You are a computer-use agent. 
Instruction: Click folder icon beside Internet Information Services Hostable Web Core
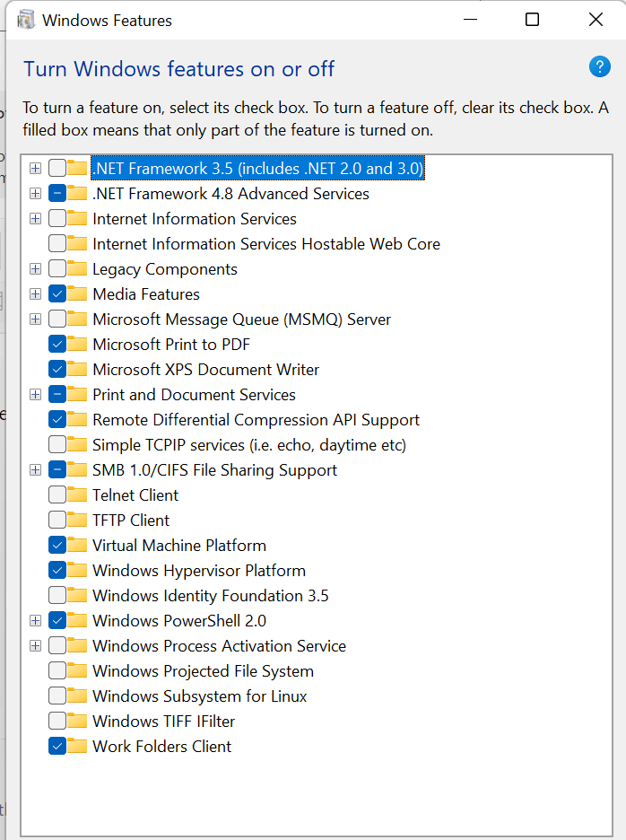[77, 244]
